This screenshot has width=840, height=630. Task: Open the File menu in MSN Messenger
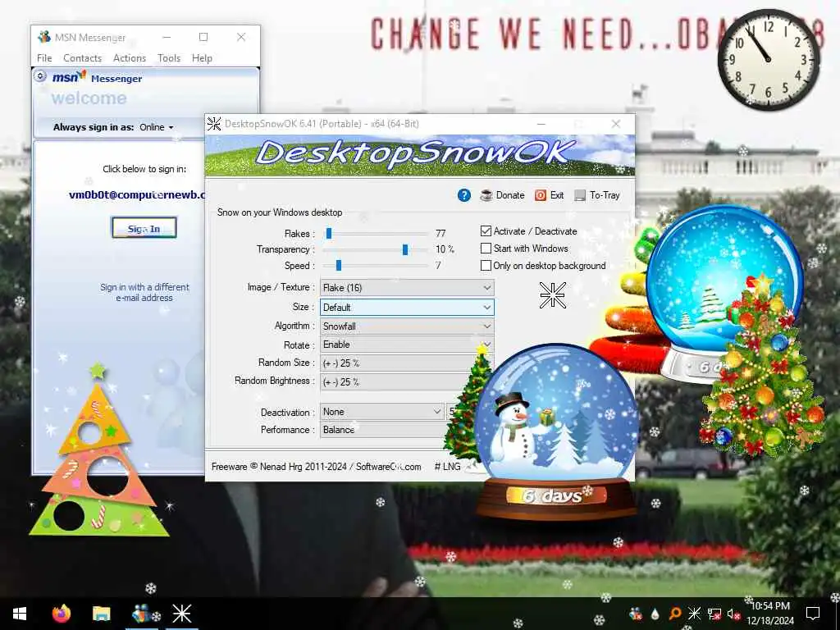pos(44,58)
